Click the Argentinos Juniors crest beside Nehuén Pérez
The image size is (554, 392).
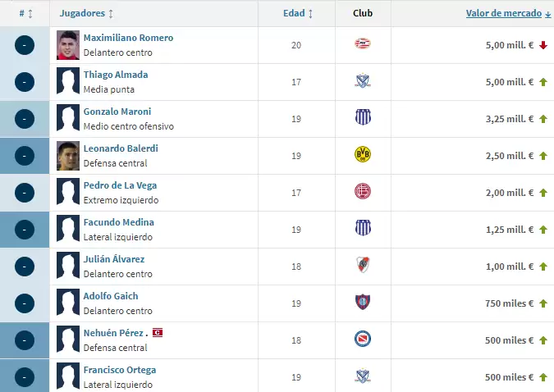(363, 340)
